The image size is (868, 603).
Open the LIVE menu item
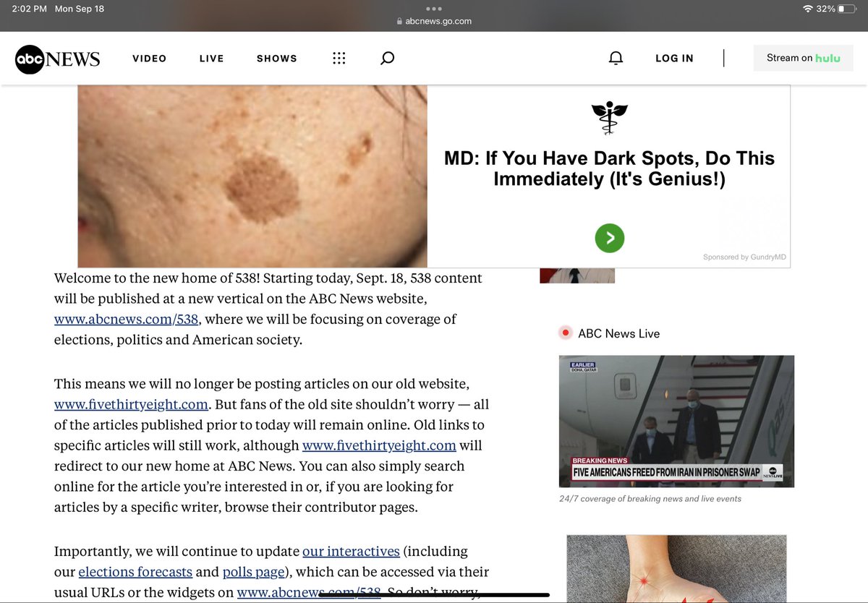(x=211, y=59)
